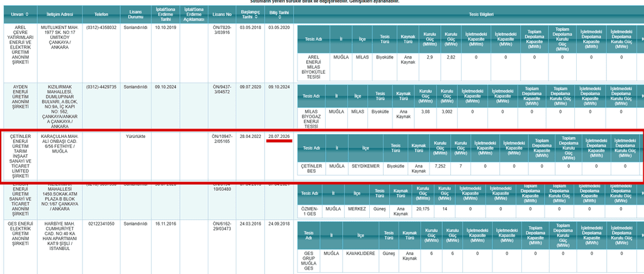The image size is (644, 274).
Task: Click licence number ÖN/6162-29/03473
Action: (222, 226)
